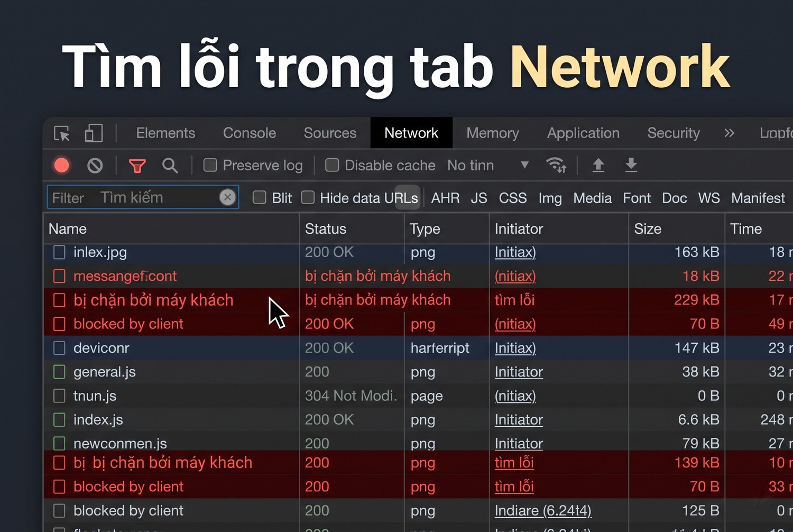Enable the Preserve log checkbox

(x=210, y=166)
